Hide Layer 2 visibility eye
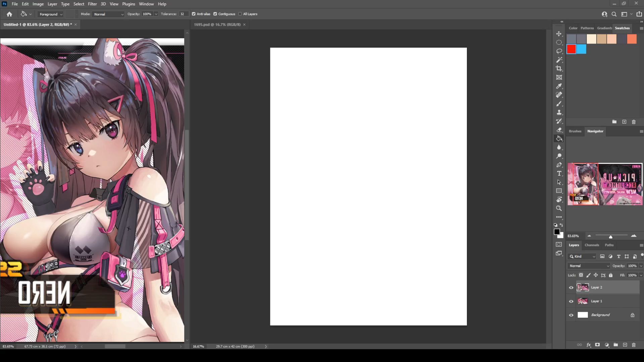The width and height of the screenshot is (644, 362). (x=571, y=288)
